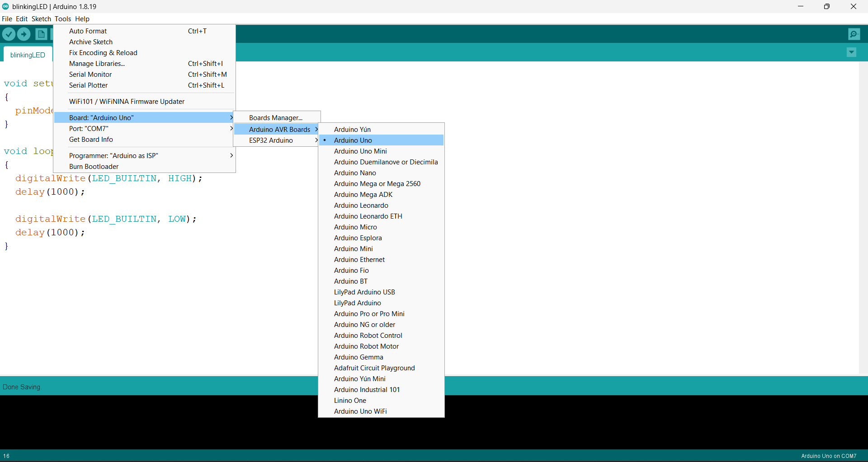Click Burn Bootloader entry

145,167
